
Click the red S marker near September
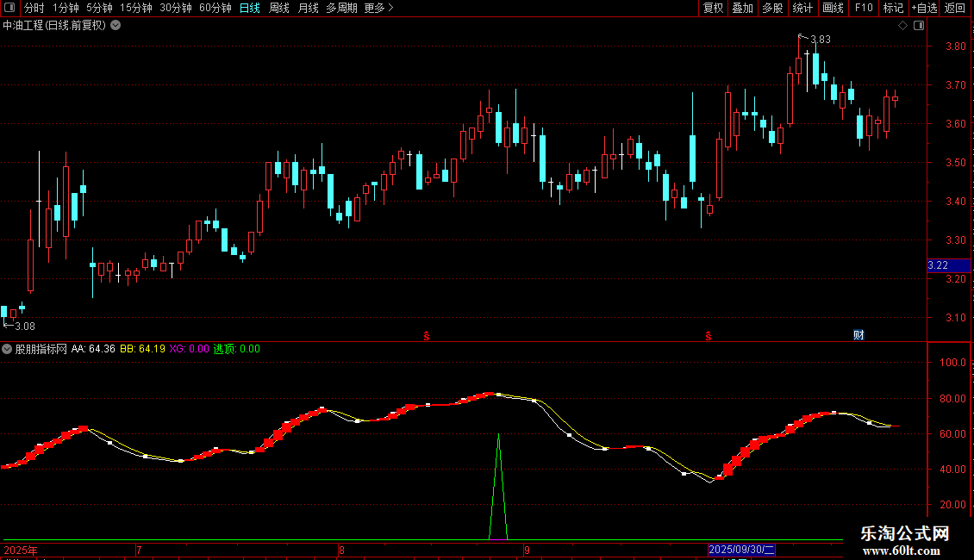coord(709,336)
